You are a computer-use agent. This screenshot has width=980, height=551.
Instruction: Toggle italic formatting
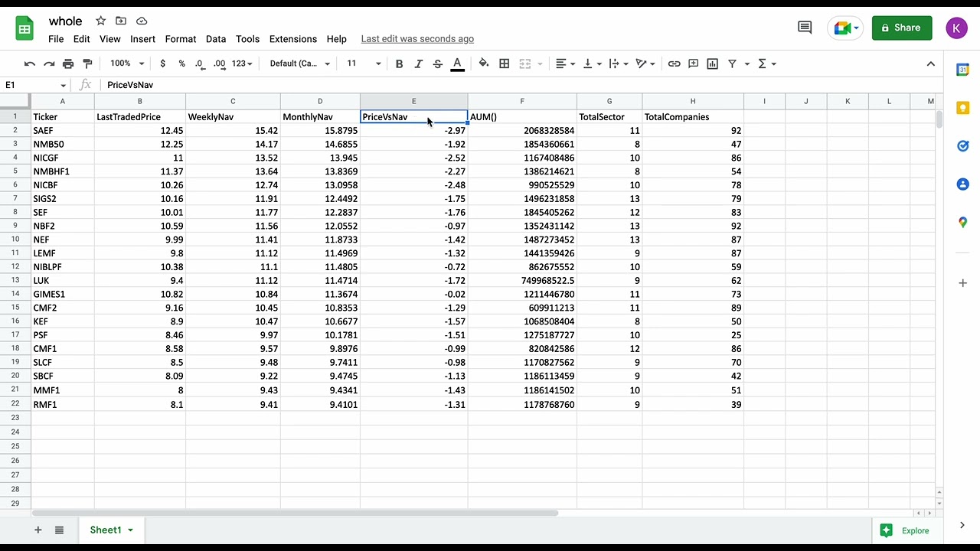tap(418, 64)
